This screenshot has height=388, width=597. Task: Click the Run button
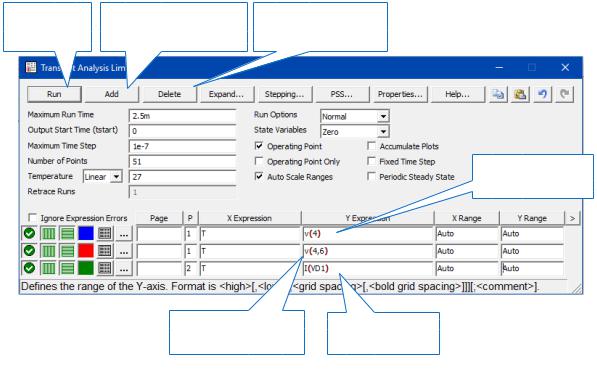pyautogui.click(x=54, y=94)
